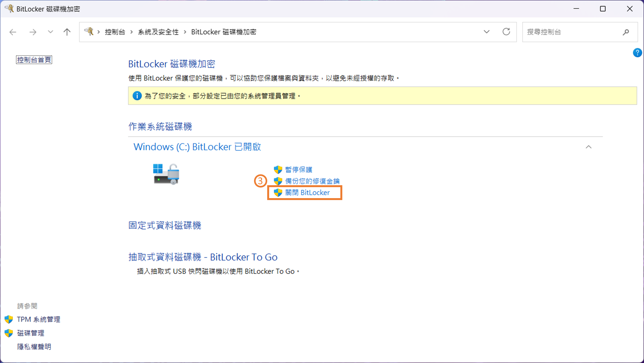Click 備份您的修復金鑰 link
Screen dimensions: 644x363
tap(312, 181)
